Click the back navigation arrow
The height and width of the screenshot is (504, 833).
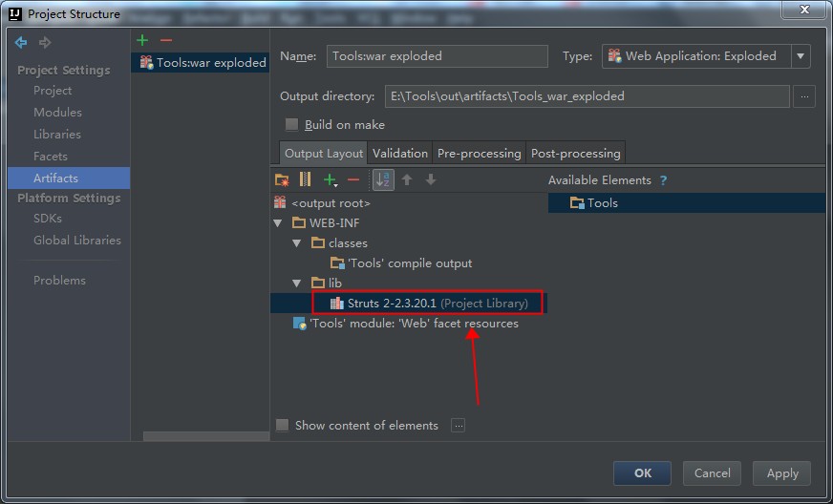[x=21, y=42]
